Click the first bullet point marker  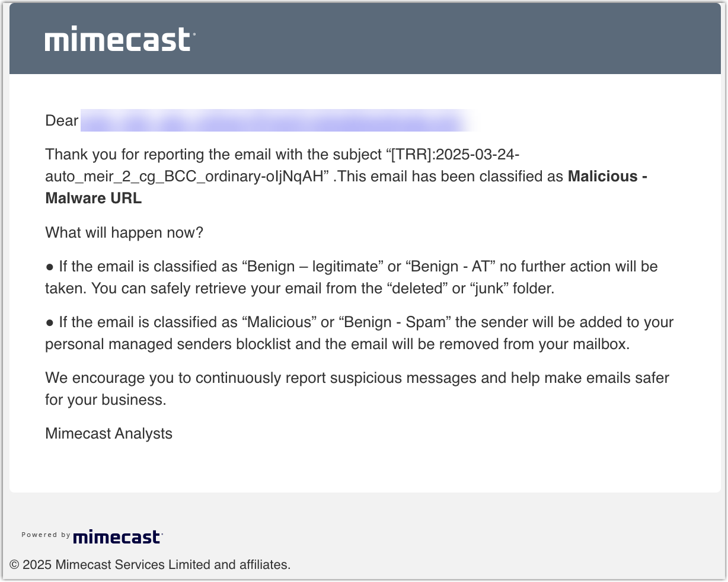[x=50, y=267]
